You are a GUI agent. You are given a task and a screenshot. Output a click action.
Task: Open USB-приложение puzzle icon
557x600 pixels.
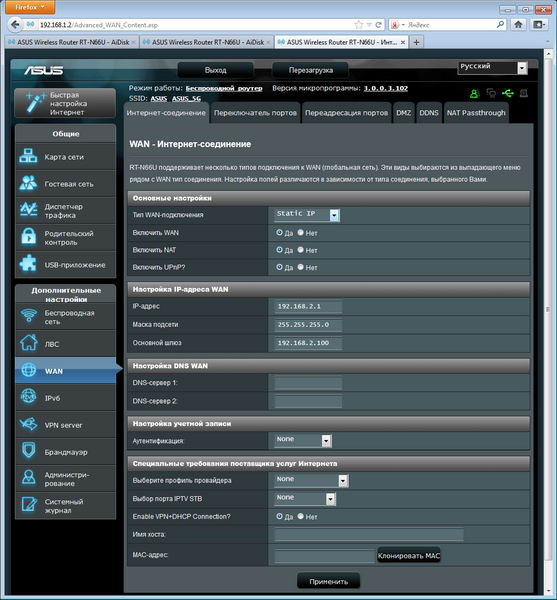point(28,264)
